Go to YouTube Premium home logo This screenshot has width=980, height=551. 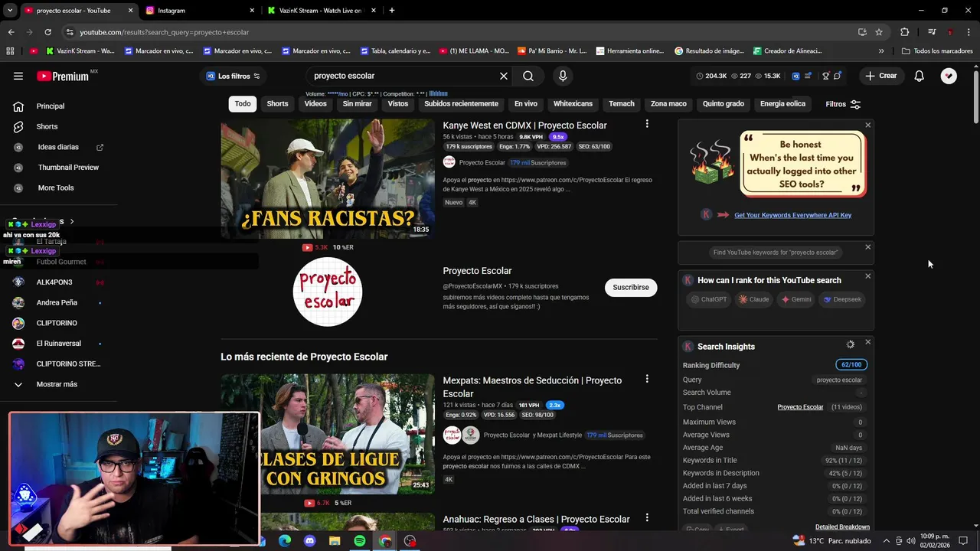point(63,76)
